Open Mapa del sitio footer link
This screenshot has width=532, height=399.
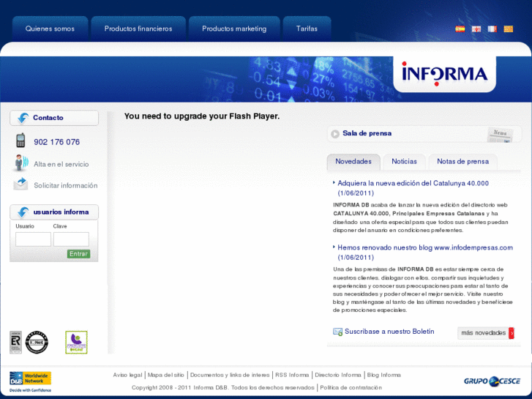click(166, 375)
